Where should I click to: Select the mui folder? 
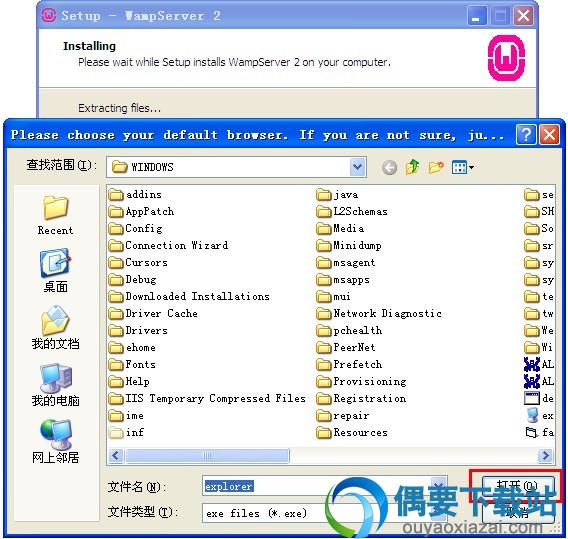[x=333, y=297]
